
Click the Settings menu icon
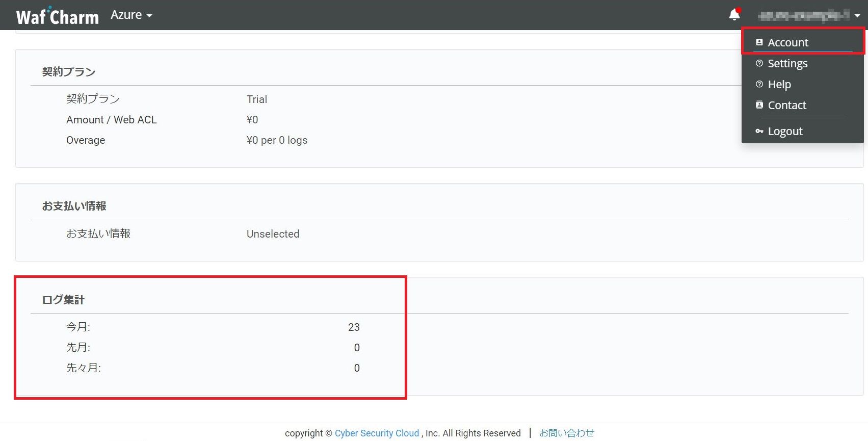tap(759, 63)
